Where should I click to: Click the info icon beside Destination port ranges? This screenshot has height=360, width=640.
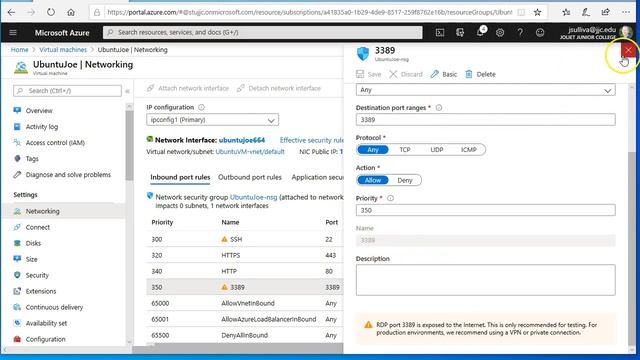(439, 108)
